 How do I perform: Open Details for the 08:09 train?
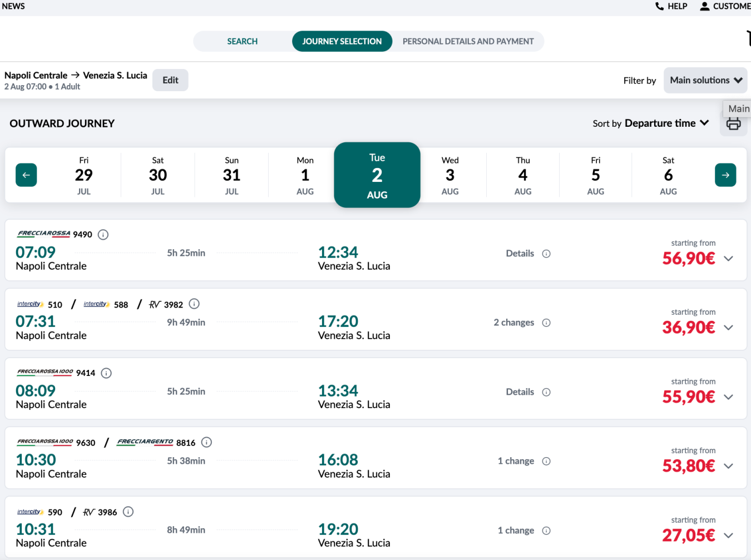(x=520, y=392)
